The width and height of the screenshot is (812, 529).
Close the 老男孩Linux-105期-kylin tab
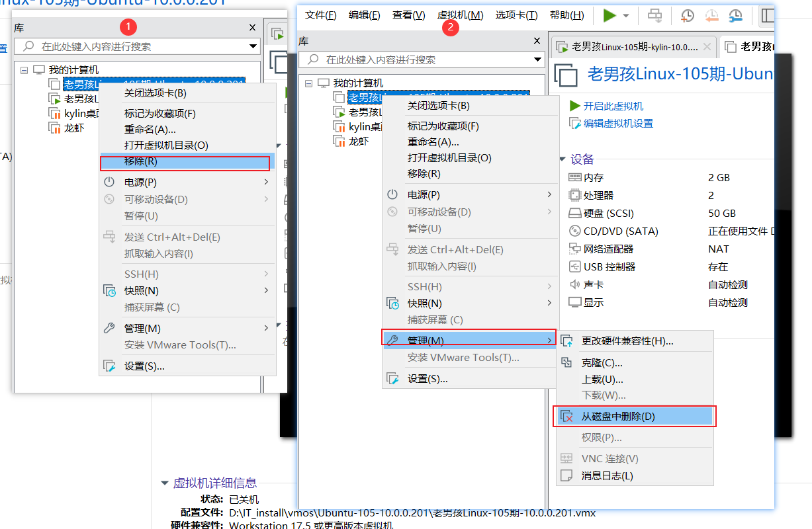(x=707, y=47)
